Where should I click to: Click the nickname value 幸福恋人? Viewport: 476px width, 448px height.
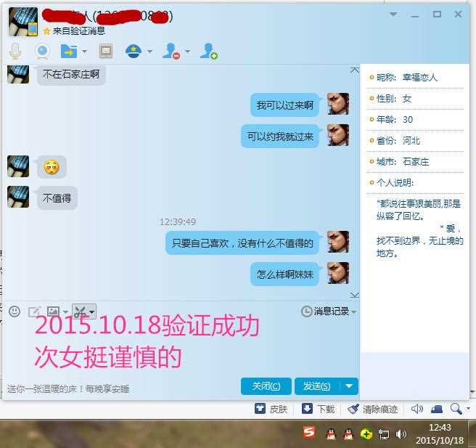coord(420,78)
